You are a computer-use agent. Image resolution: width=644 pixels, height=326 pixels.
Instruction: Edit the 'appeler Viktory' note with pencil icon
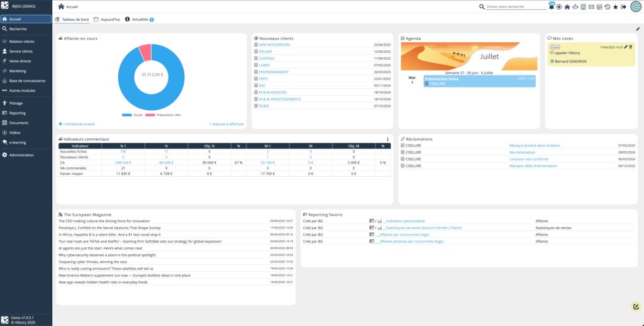point(626,47)
